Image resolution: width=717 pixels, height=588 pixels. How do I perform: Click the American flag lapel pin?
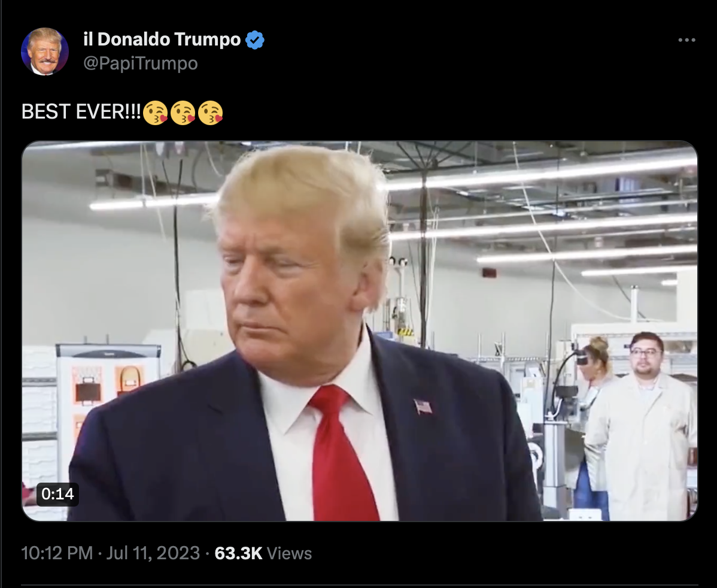pyautogui.click(x=423, y=407)
